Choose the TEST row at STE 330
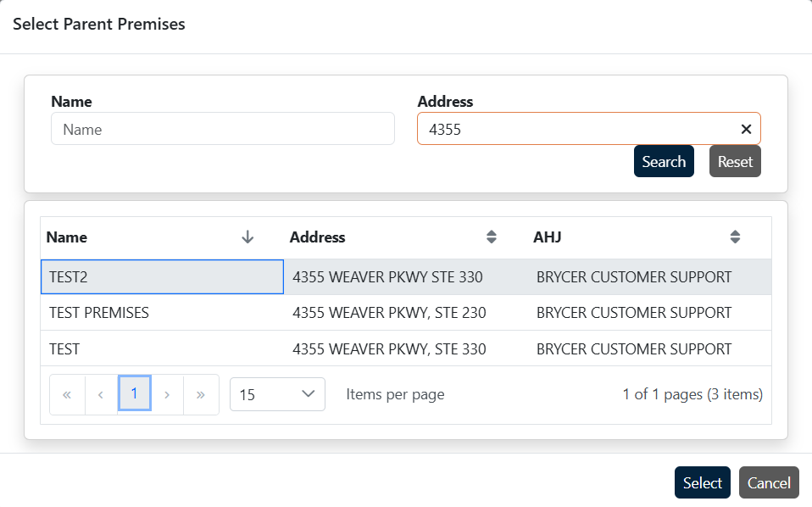 click(x=162, y=348)
